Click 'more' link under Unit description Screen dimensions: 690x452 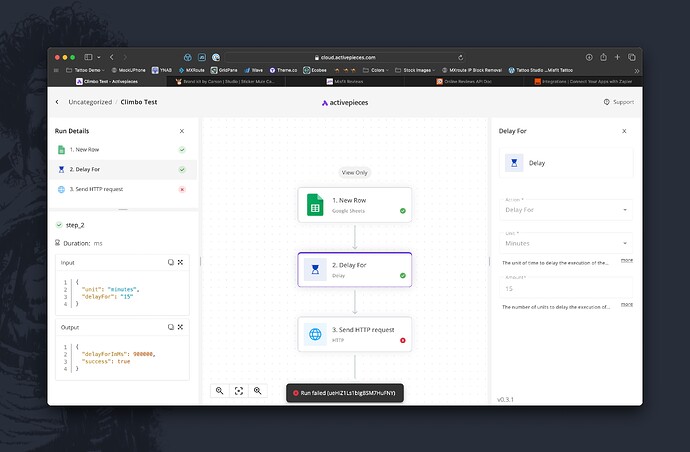pyautogui.click(x=626, y=260)
